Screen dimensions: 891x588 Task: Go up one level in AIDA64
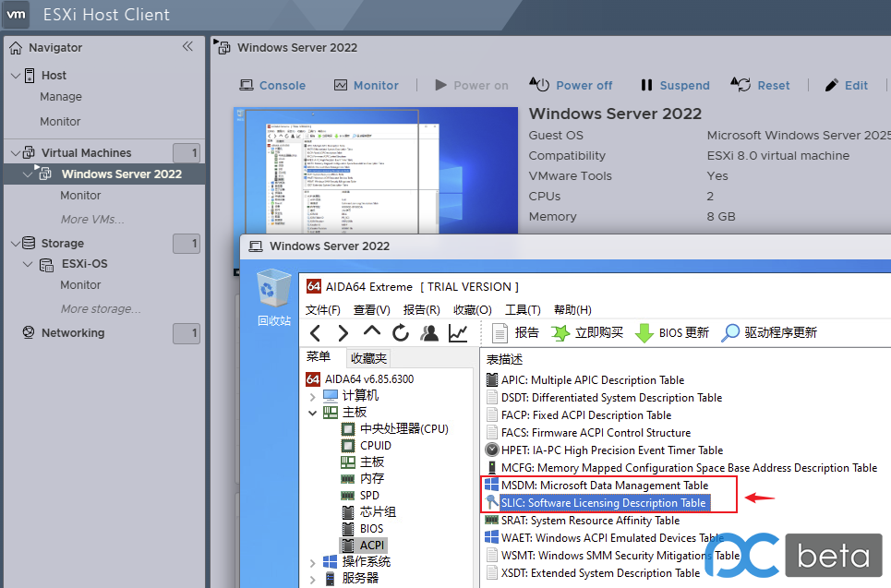[x=371, y=331]
